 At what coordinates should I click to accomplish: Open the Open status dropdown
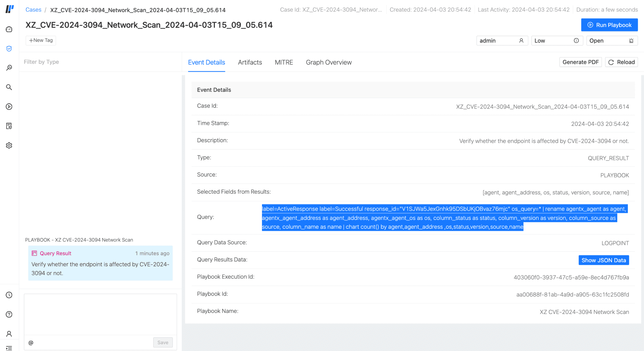(x=612, y=41)
